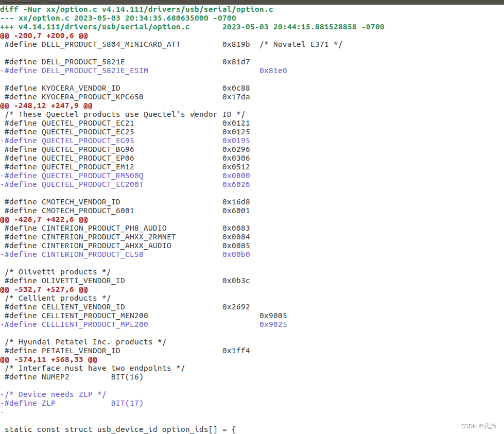
Task: Click the 'These Quectel products' comment line
Action: pos(125,114)
